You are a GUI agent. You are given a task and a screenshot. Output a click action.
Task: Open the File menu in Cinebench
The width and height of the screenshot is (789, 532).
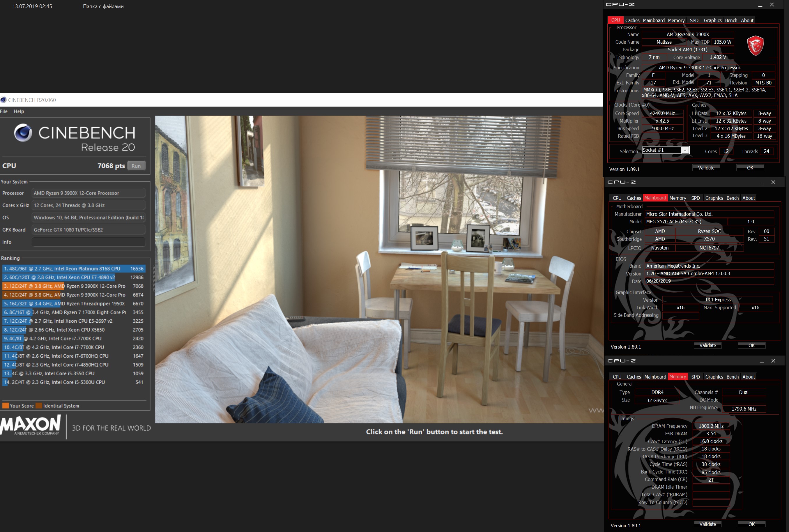click(4, 111)
